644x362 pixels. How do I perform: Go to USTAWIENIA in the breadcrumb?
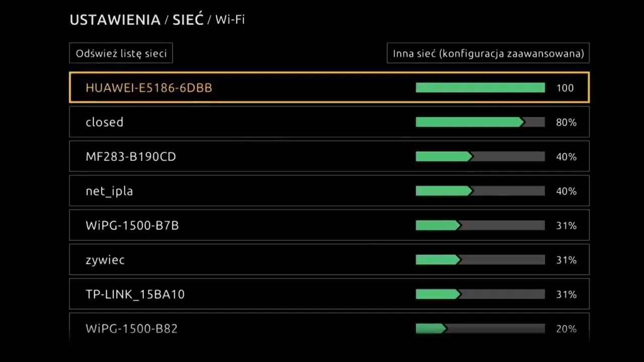(x=115, y=20)
